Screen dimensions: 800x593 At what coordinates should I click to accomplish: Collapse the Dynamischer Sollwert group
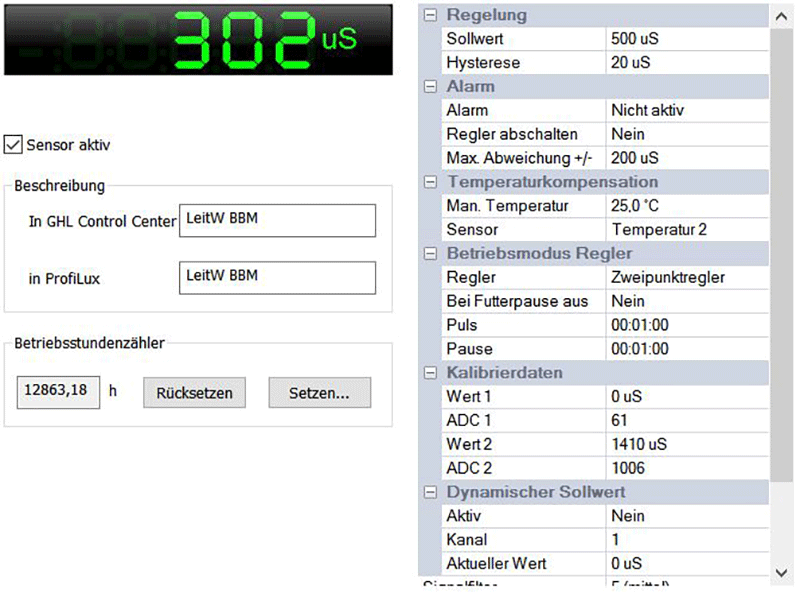pos(431,492)
